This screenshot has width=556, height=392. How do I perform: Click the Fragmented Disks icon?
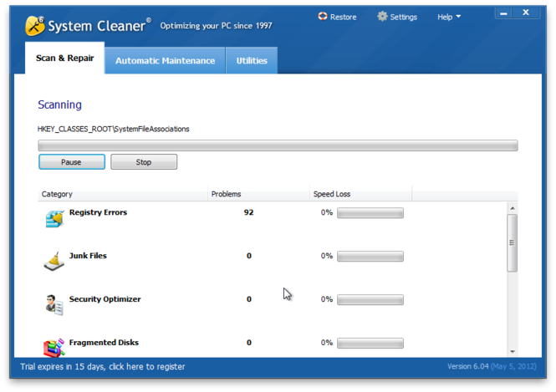(x=54, y=348)
